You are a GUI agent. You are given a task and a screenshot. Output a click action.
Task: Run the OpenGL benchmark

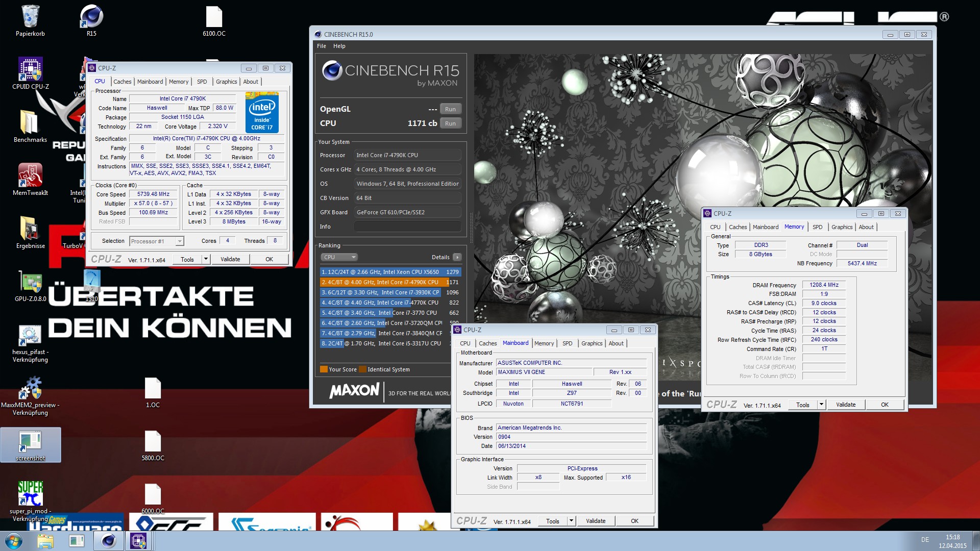[450, 109]
